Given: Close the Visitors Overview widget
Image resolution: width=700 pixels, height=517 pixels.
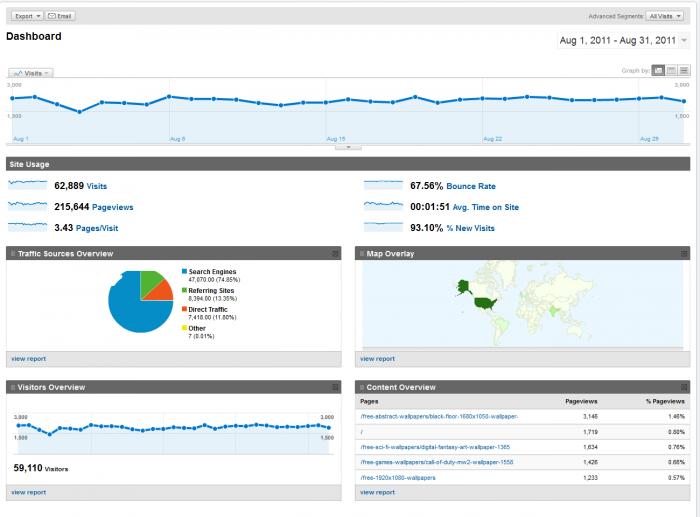Looking at the screenshot, I should coord(335,387).
